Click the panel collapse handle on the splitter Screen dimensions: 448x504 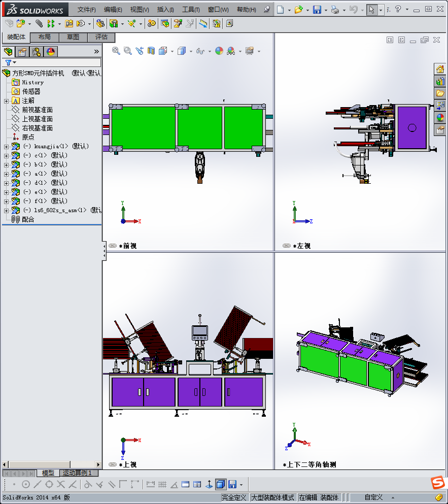pos(104,251)
